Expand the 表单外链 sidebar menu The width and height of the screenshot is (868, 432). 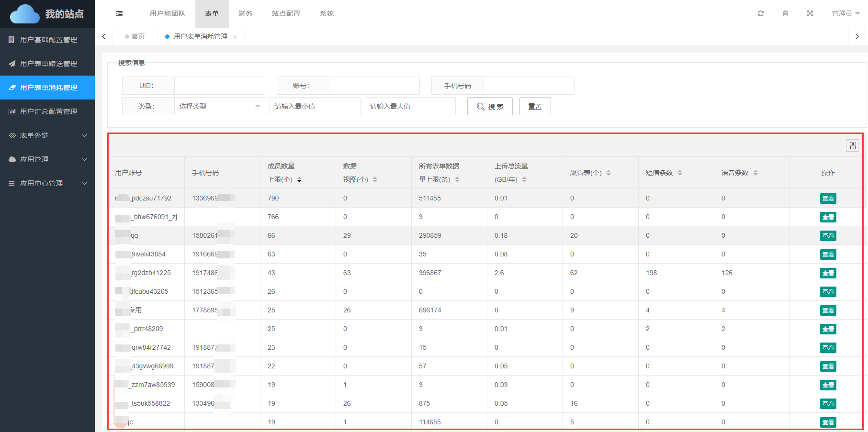[47, 135]
